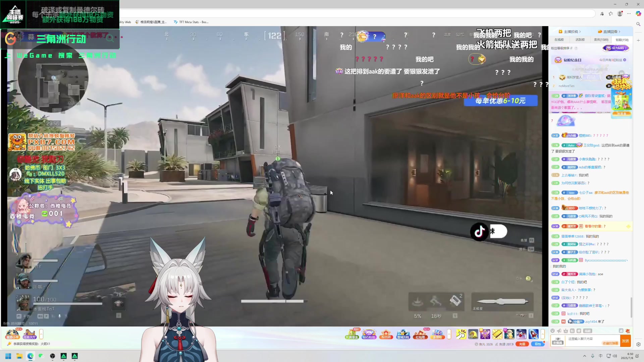The image size is (644, 362).
Task: Open the danmaku font style icon
Action: pyautogui.click(x=566, y=331)
